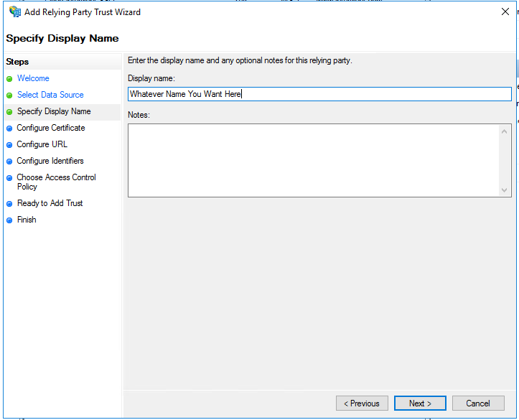Click in the Display name text field
The image size is (519, 420).
click(319, 94)
